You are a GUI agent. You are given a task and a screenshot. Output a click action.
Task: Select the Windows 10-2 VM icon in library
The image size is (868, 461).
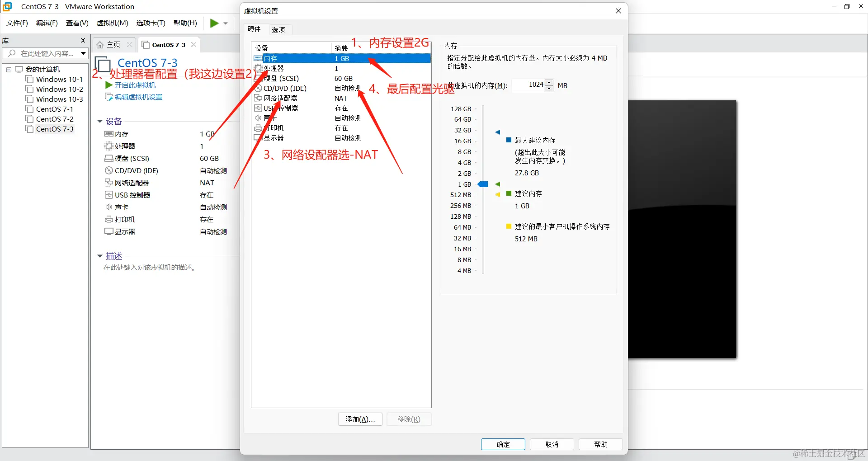(x=30, y=89)
